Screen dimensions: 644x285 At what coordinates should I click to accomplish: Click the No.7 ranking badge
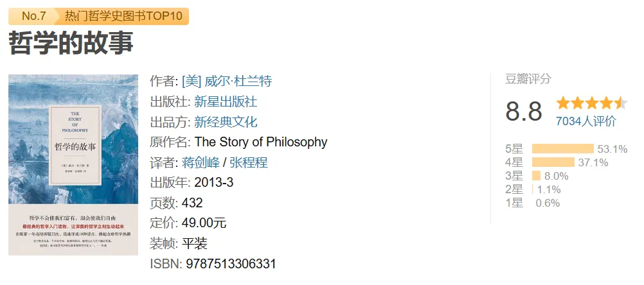(x=34, y=16)
